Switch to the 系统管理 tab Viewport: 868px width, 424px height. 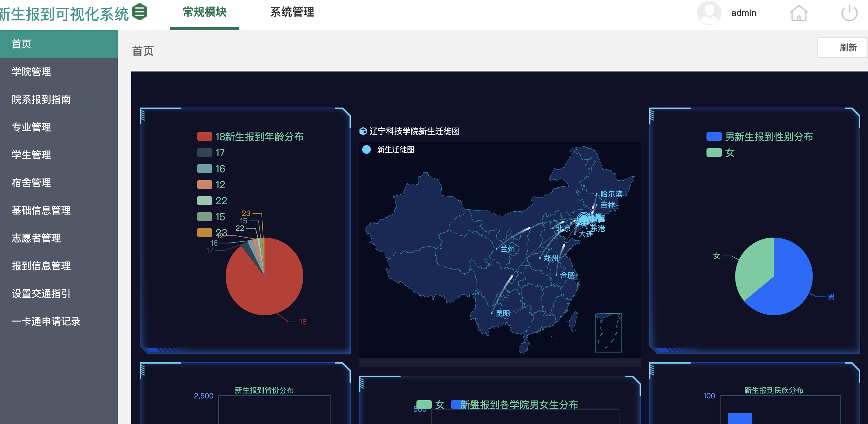point(292,12)
